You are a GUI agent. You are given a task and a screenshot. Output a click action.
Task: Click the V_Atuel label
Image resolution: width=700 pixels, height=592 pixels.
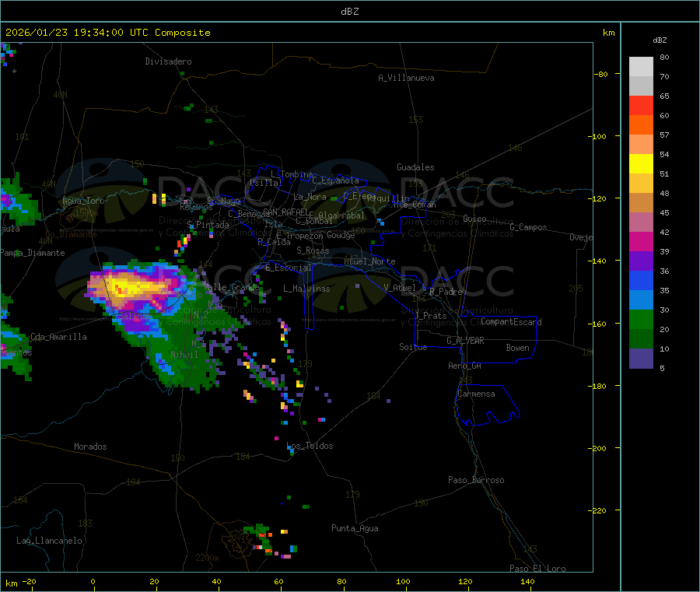[x=400, y=288]
